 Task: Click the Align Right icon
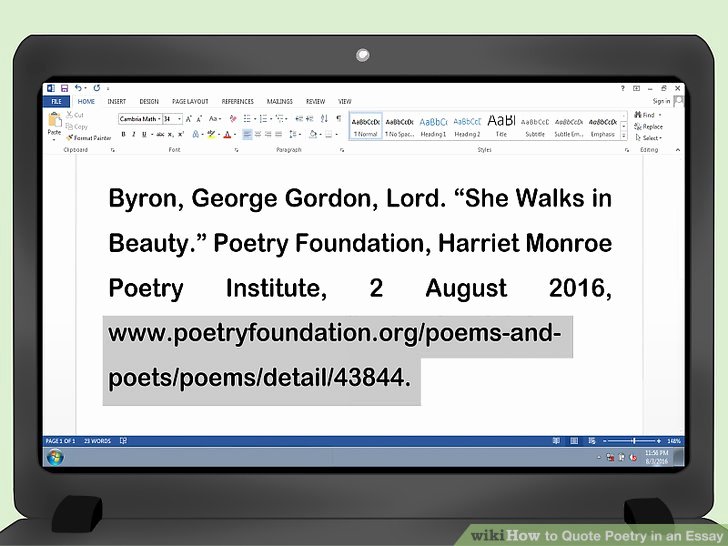[268, 134]
